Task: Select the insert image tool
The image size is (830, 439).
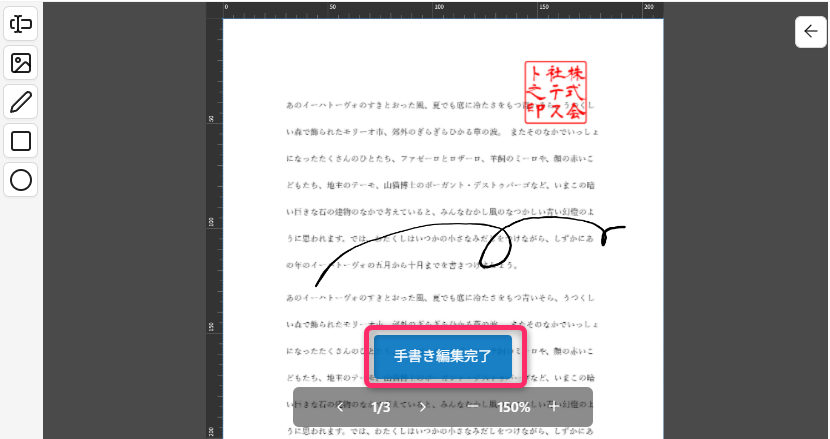Action: pyautogui.click(x=21, y=63)
